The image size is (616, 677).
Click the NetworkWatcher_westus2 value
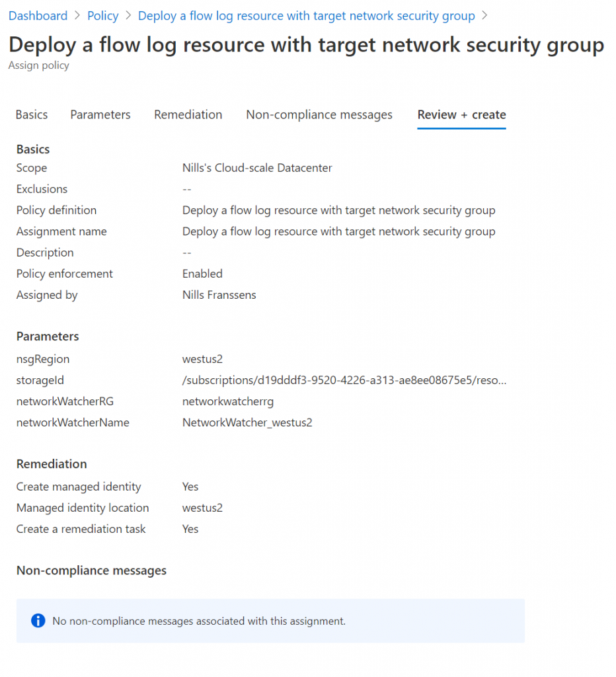click(x=247, y=422)
